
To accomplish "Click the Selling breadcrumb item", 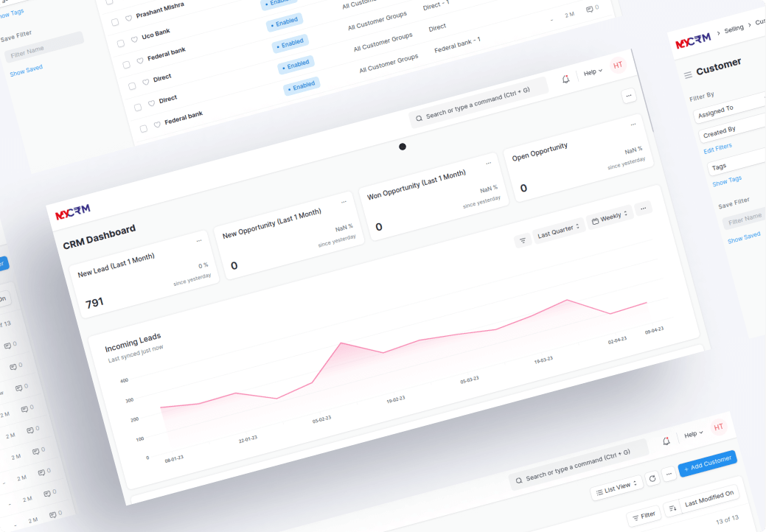I will pos(734,29).
